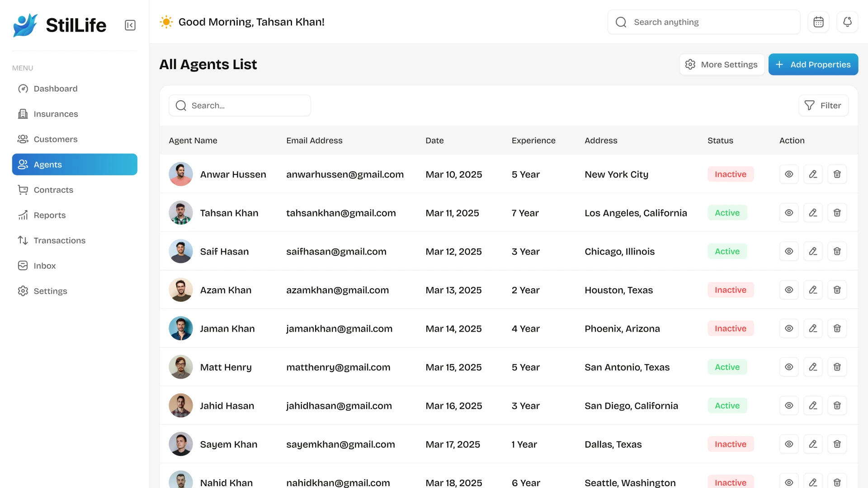This screenshot has width=868, height=488.
Task: Click the Inactive status badge for Anwar Hussen
Action: pos(730,174)
